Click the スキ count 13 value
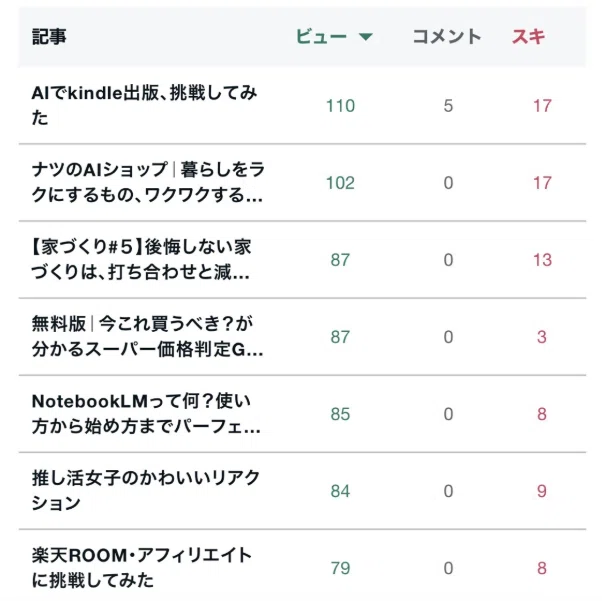Image resolution: width=602 pixels, height=601 pixels. pos(542,260)
